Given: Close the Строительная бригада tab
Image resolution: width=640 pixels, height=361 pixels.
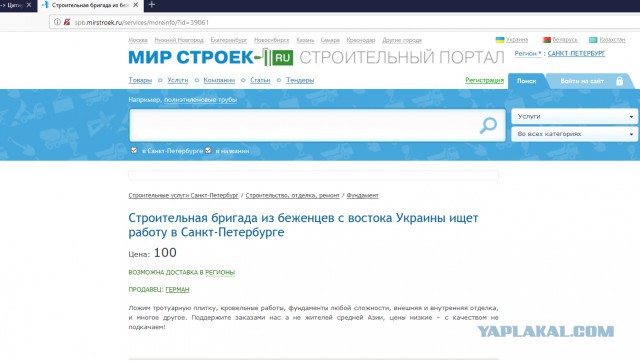Looking at the screenshot, I should point(136,5).
